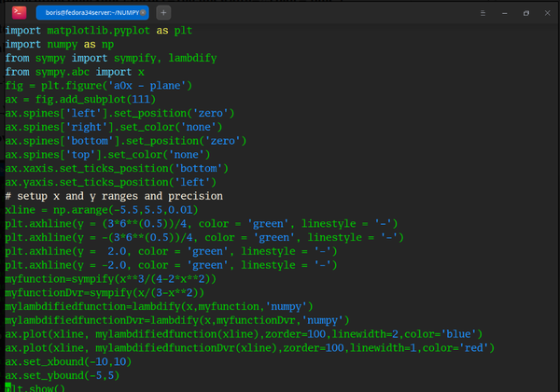The image size is (560, 392).
Task: Minimize the terminal window
Action: click(x=504, y=13)
